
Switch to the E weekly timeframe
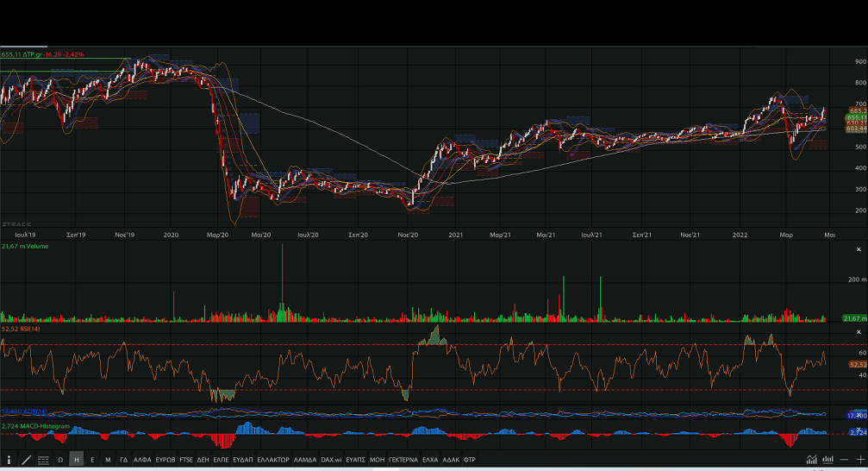[92, 460]
